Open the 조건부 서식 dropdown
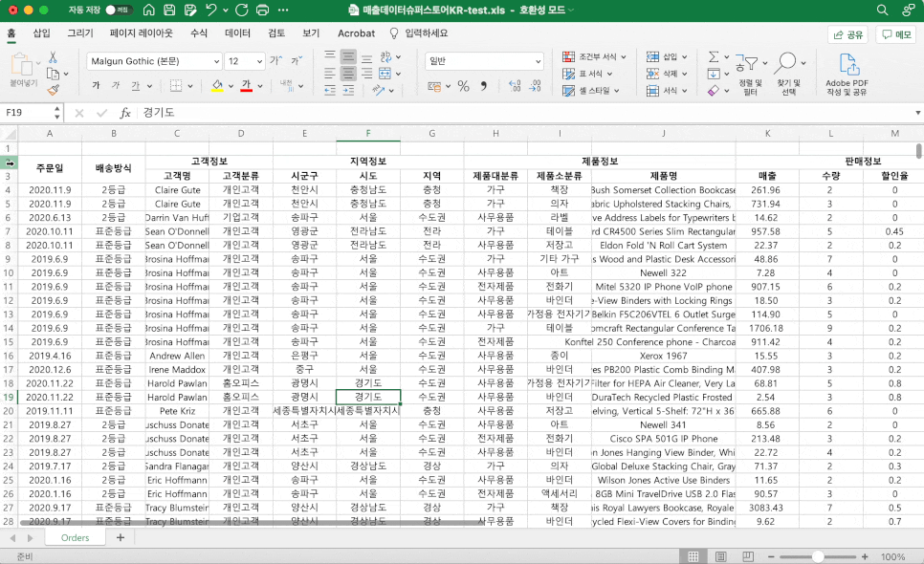This screenshot has width=924, height=564. tap(594, 56)
